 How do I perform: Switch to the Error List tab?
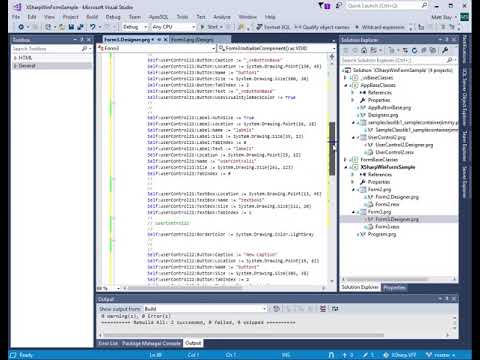108,343
